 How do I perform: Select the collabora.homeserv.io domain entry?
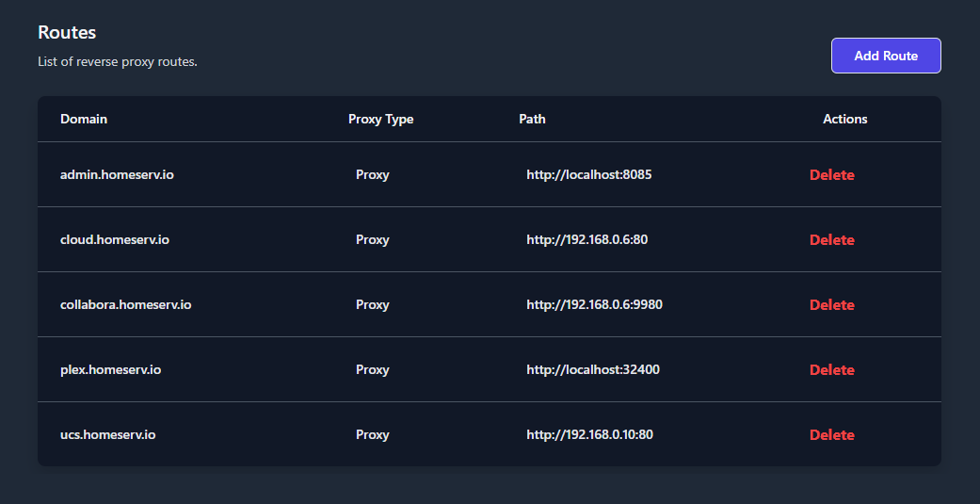[125, 305]
